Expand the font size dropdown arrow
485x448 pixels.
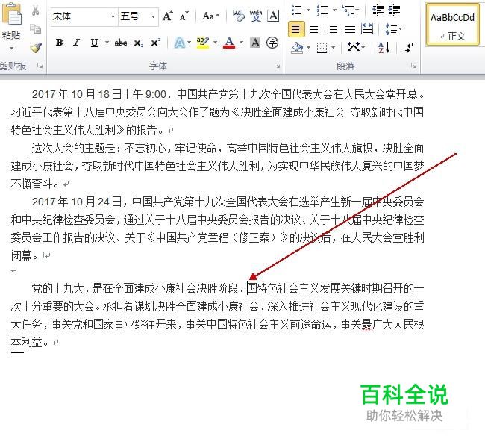coord(153,16)
